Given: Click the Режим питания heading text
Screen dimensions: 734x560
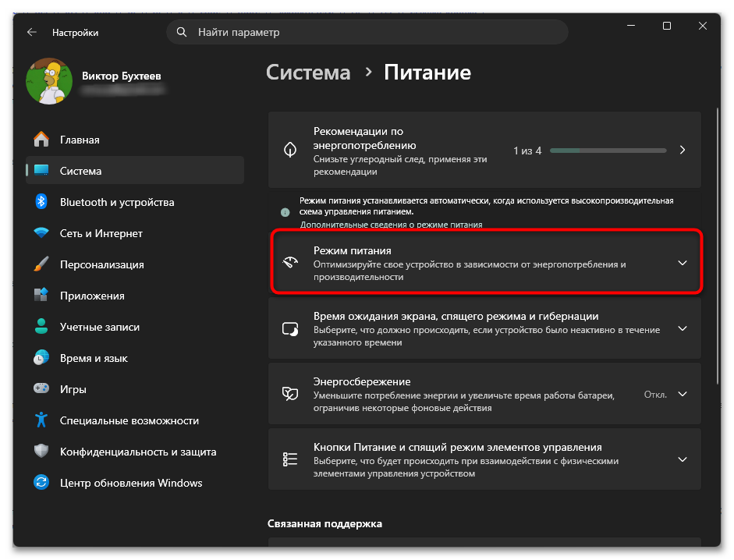Looking at the screenshot, I should point(352,250).
